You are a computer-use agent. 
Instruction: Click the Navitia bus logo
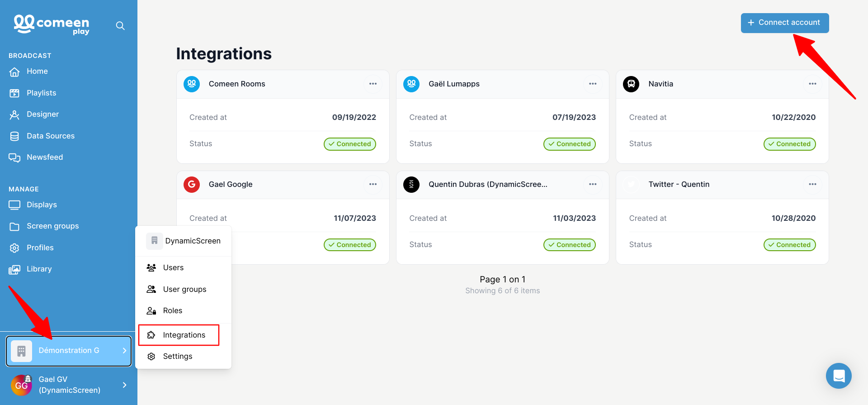[x=631, y=84]
